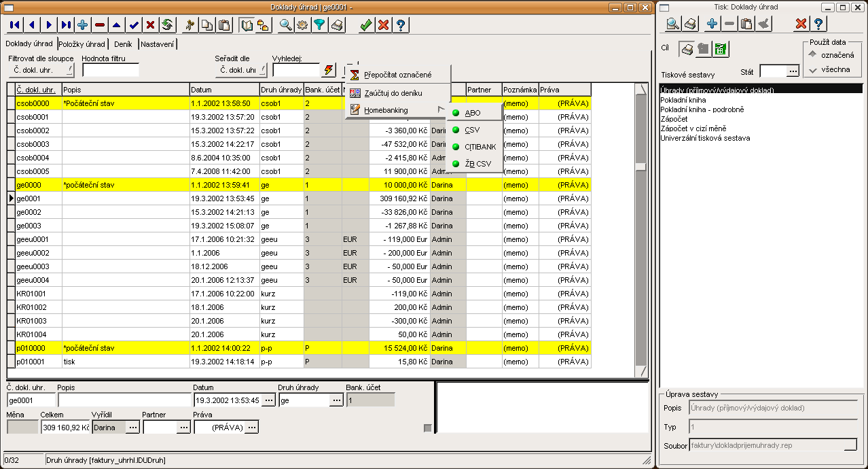This screenshot has height=469, width=868.
Task: Open the 'Filtrovat dle sloupce' dropdown
Action: [41, 70]
